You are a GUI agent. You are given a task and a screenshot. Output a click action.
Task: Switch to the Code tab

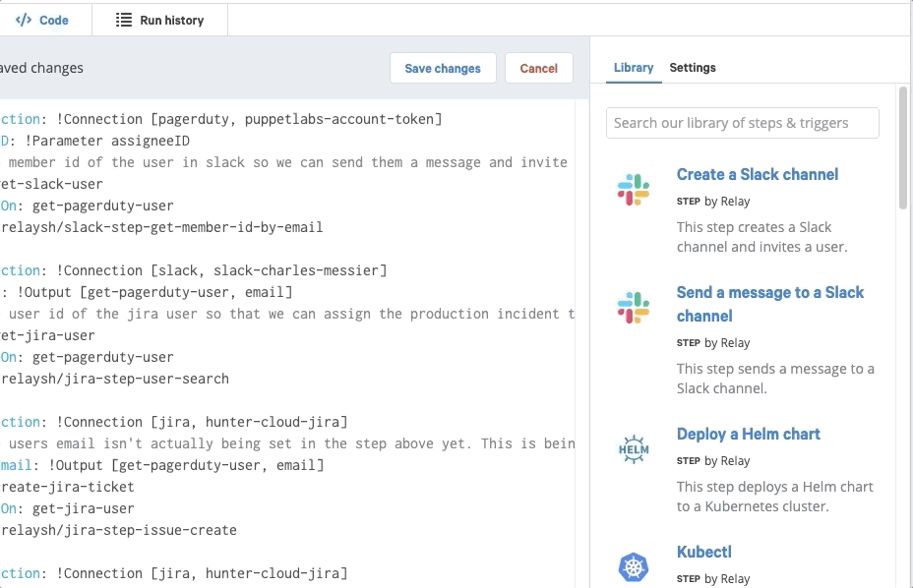tap(43, 20)
